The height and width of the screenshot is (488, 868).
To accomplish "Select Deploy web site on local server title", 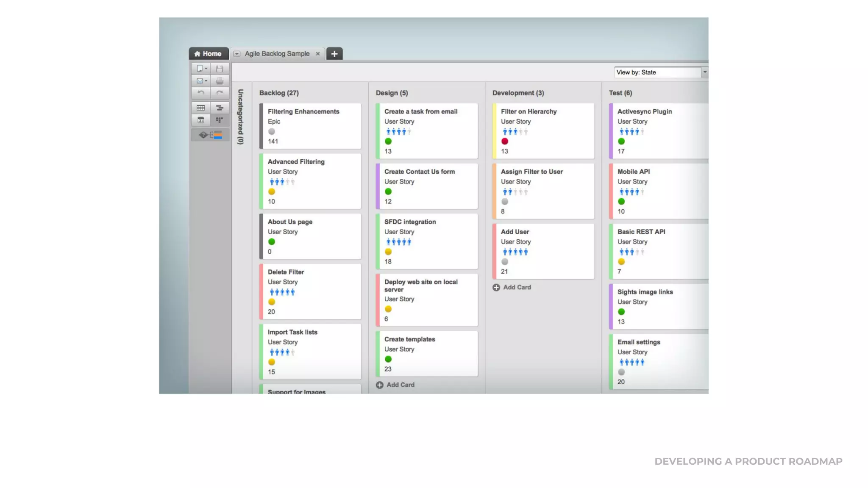I will coord(421,286).
